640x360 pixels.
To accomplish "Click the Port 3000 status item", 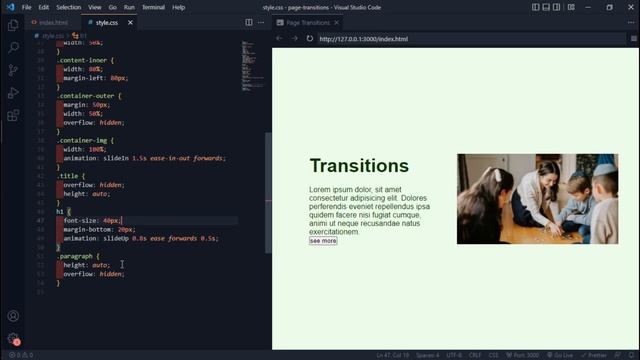I will tap(523, 355).
